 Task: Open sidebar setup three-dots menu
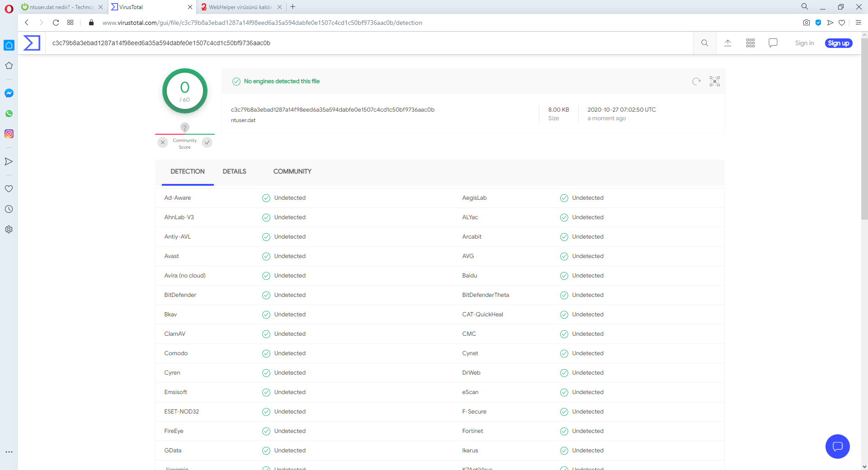(9, 451)
